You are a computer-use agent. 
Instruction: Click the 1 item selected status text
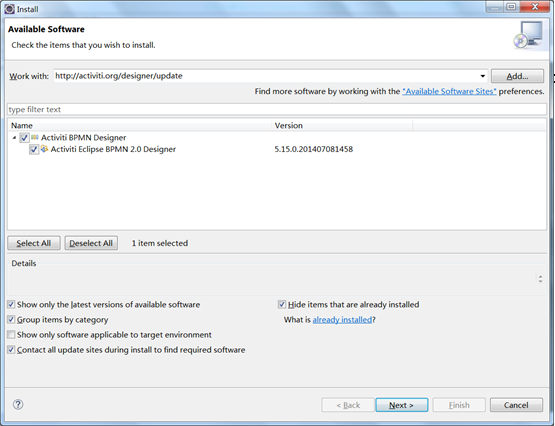pos(160,243)
